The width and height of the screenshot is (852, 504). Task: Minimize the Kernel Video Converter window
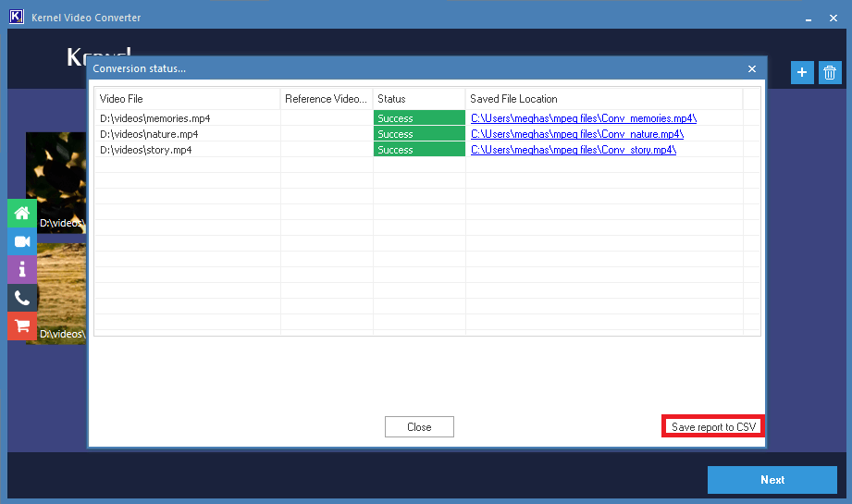pos(809,18)
